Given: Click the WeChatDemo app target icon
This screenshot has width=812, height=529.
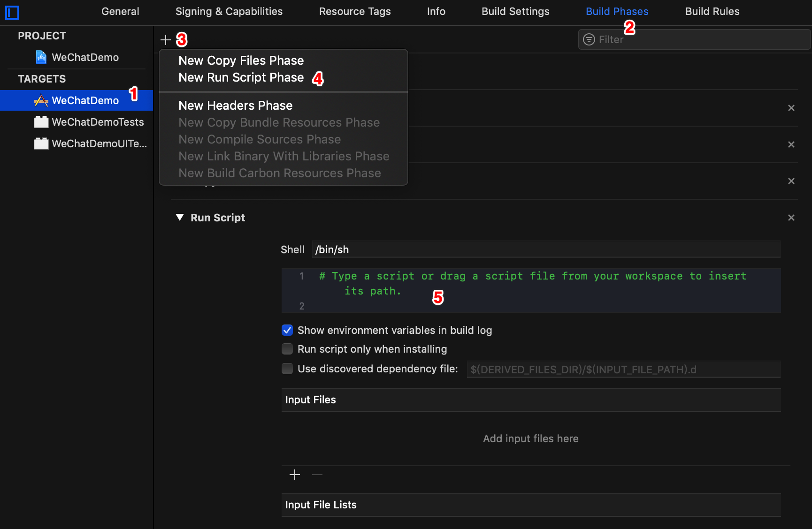Looking at the screenshot, I should click(x=41, y=100).
